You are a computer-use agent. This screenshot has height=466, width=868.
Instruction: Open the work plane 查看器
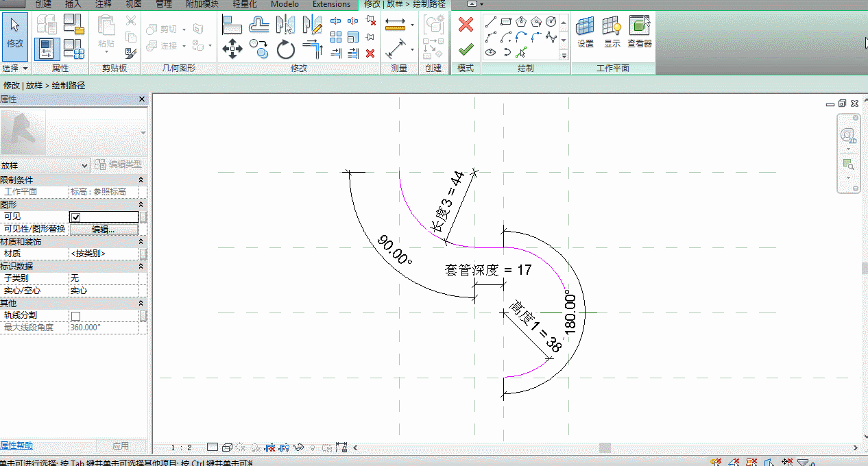click(x=640, y=32)
